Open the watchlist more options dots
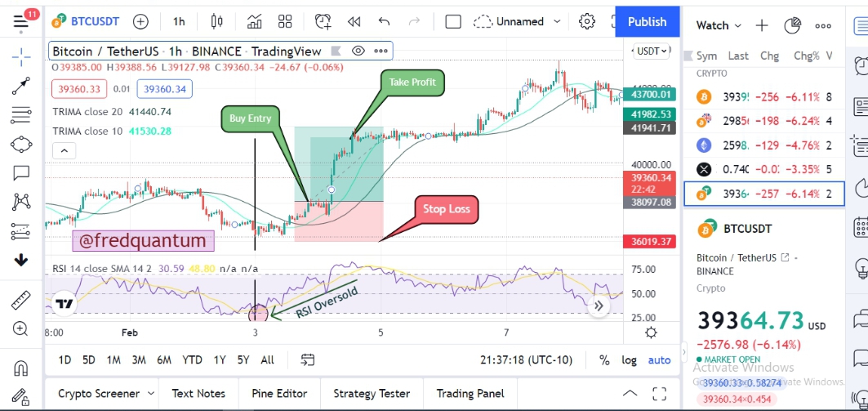868x411 pixels. coord(823,25)
